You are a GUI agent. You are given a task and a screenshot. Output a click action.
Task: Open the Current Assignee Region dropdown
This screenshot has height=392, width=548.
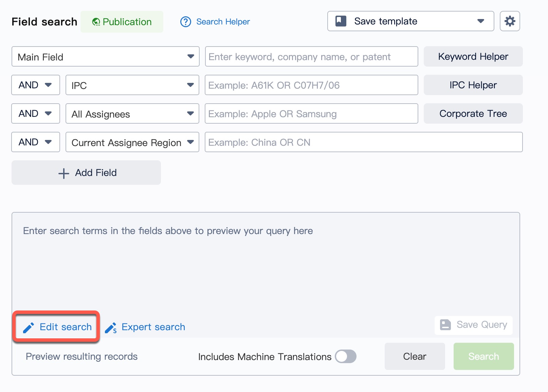132,142
